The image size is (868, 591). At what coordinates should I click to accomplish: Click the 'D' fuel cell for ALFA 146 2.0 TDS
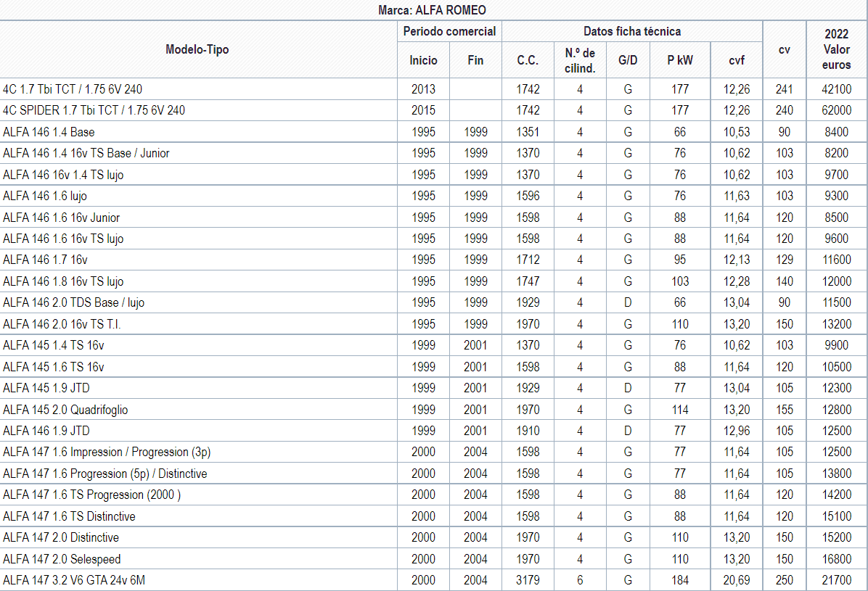628,302
